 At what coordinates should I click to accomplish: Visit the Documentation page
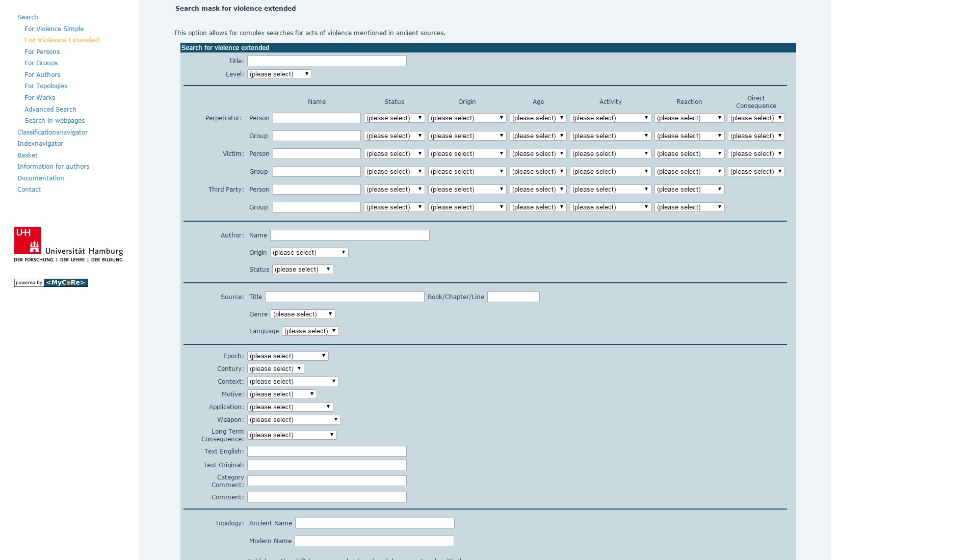(x=41, y=178)
